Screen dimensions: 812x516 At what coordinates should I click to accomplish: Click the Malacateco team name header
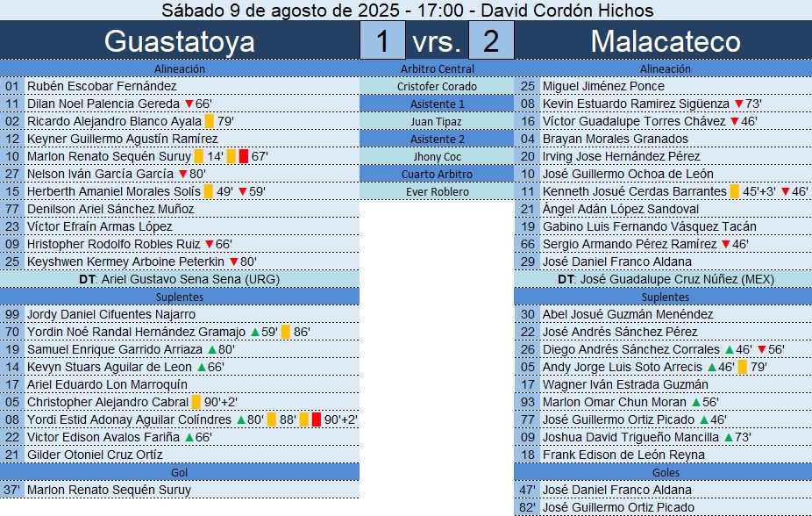[x=665, y=41]
